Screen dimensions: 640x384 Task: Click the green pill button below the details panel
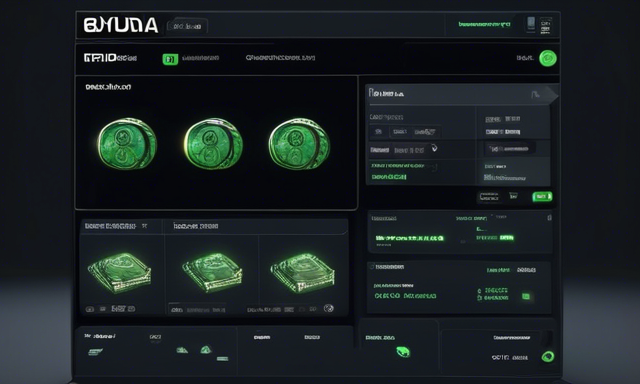click(542, 197)
